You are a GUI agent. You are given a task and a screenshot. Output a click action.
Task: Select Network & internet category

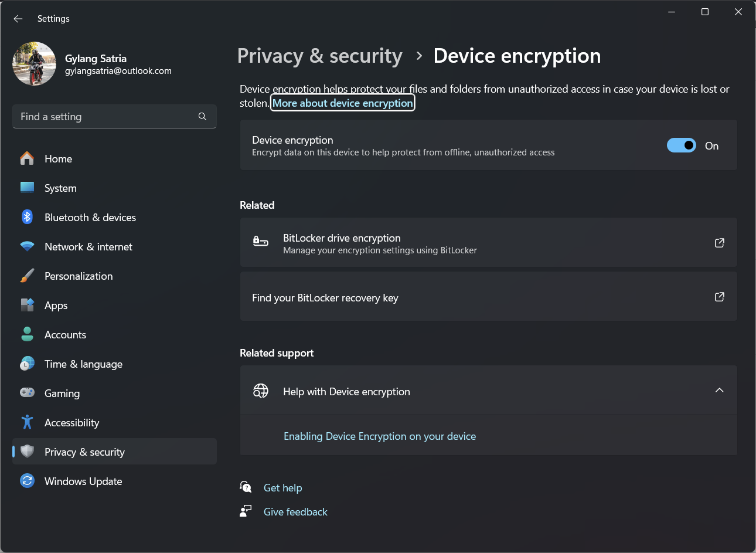pos(114,246)
